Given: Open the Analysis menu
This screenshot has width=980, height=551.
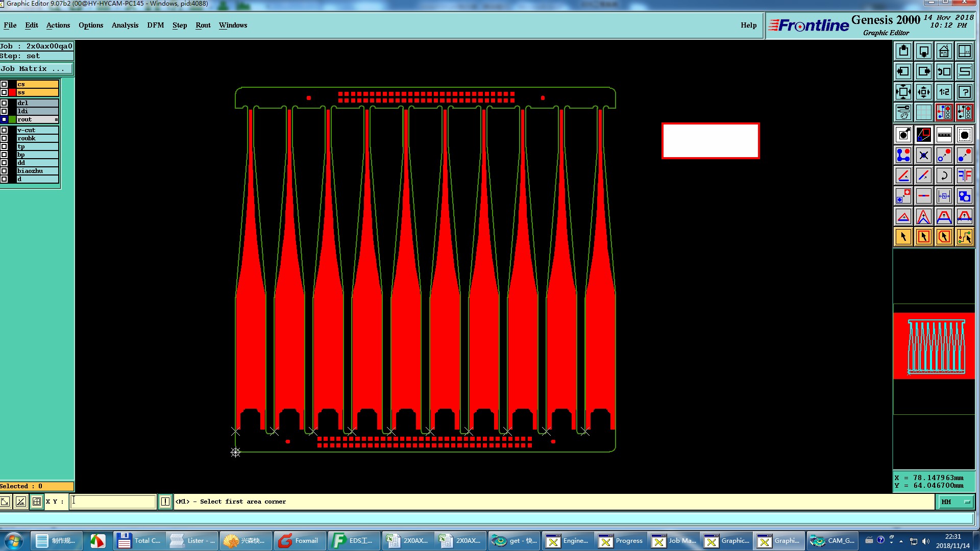Looking at the screenshot, I should [x=125, y=25].
